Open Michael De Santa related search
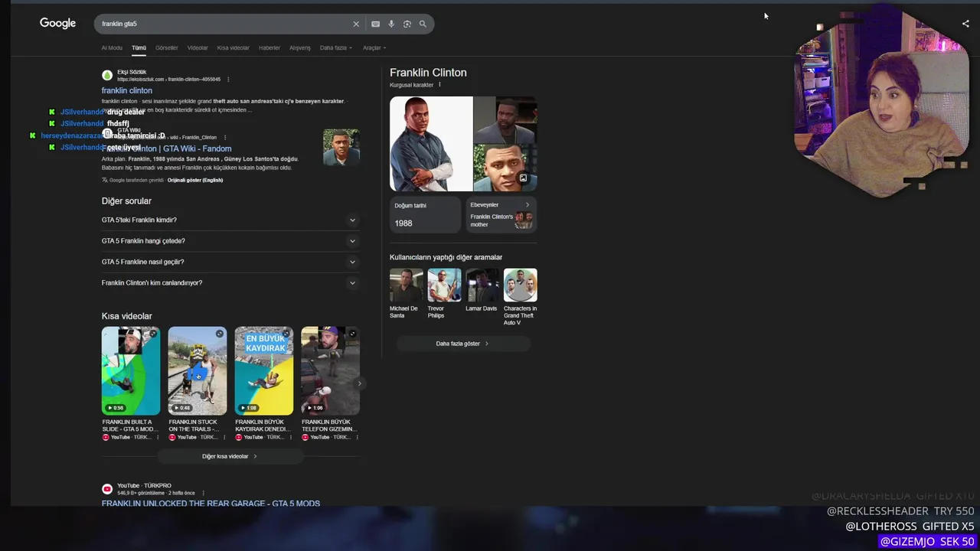This screenshot has width=980, height=551. (406, 293)
